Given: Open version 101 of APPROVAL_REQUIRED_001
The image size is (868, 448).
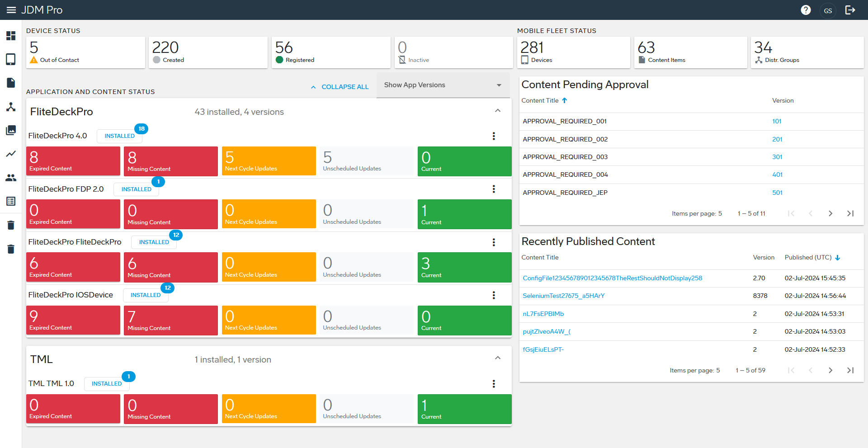Looking at the screenshot, I should point(777,121).
